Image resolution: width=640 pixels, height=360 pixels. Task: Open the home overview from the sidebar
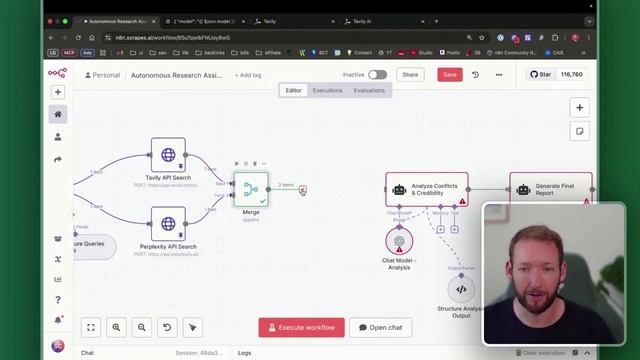[58, 114]
